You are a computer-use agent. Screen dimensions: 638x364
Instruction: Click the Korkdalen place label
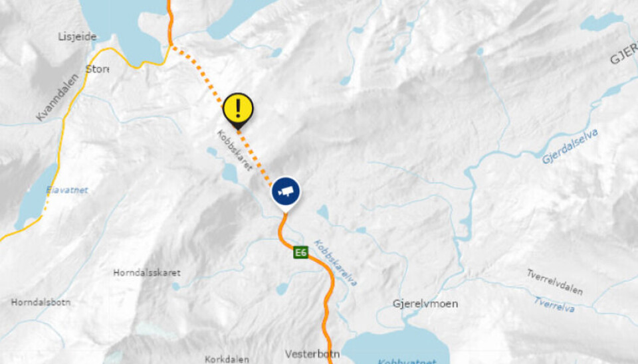227,359
